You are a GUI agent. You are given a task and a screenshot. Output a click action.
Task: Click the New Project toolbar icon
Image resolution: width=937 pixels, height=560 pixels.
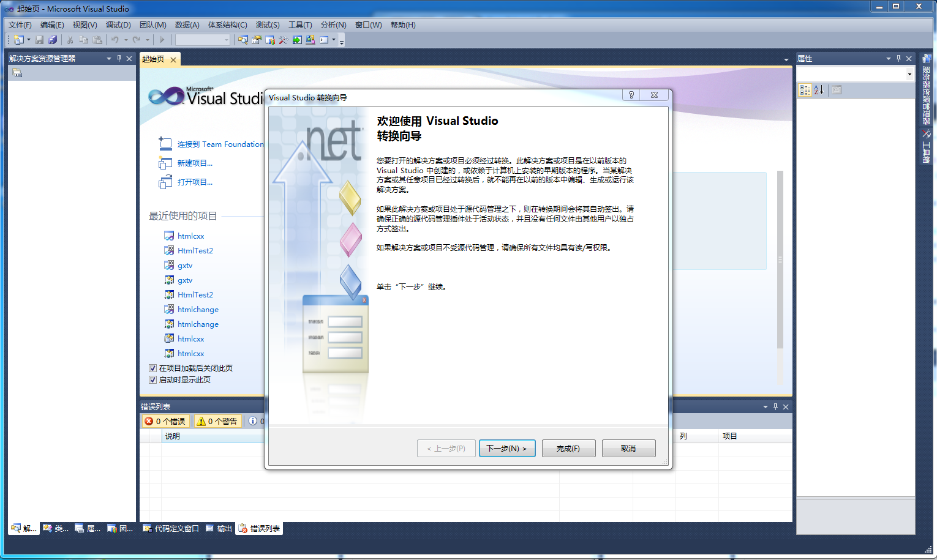pyautogui.click(x=19, y=40)
